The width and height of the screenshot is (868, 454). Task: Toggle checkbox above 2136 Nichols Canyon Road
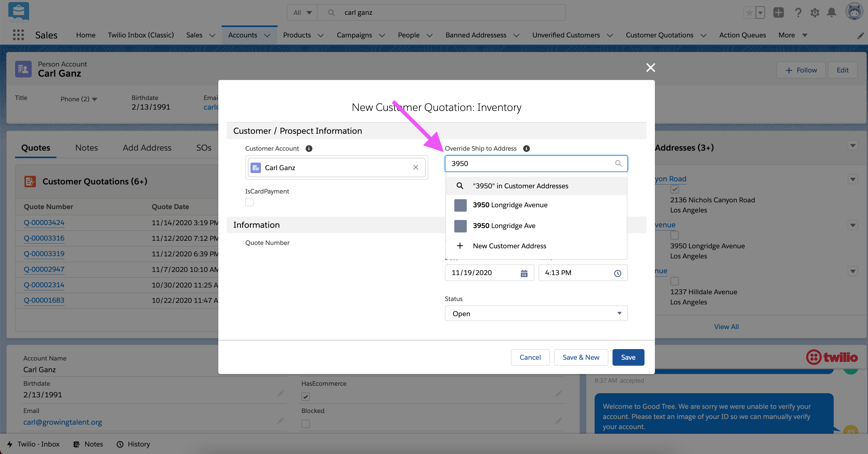675,189
